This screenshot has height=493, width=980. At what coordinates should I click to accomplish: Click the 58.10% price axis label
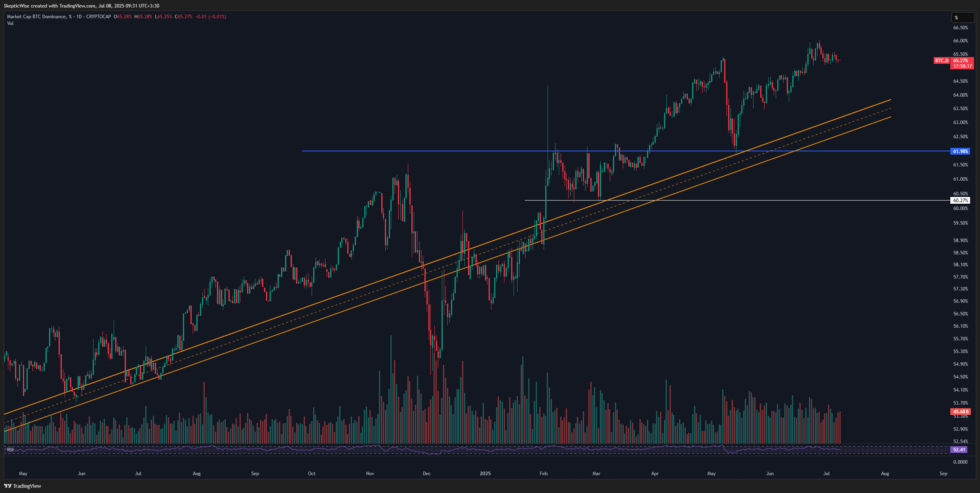click(960, 265)
